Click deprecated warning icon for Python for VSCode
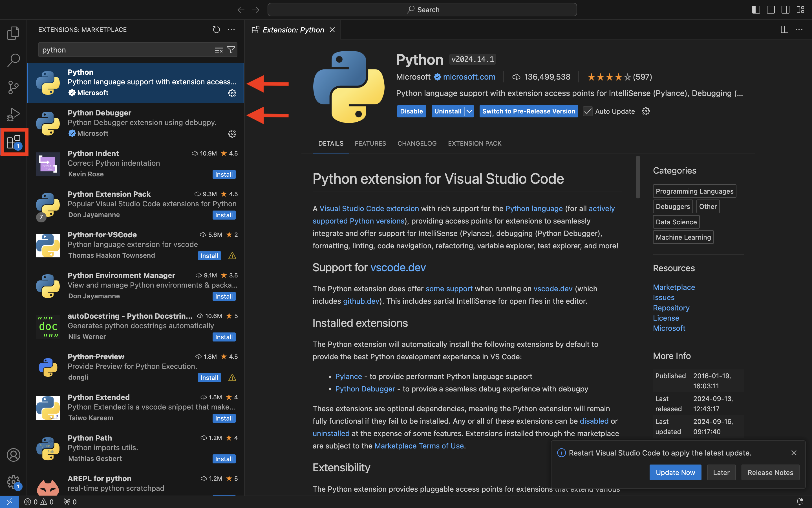This screenshot has height=508, width=812. 232,256
